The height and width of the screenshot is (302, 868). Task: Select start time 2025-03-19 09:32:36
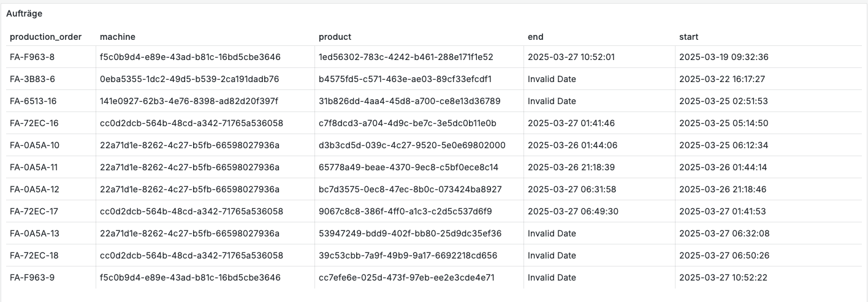pyautogui.click(x=723, y=57)
